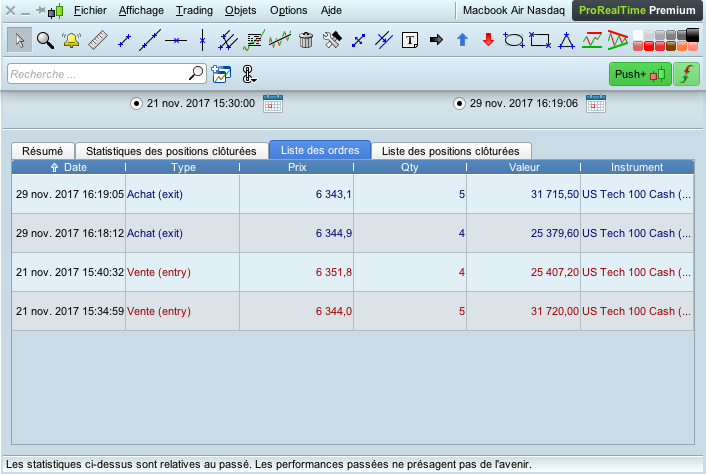706x474 pixels.
Task: Click the Push+ button
Action: pos(640,74)
